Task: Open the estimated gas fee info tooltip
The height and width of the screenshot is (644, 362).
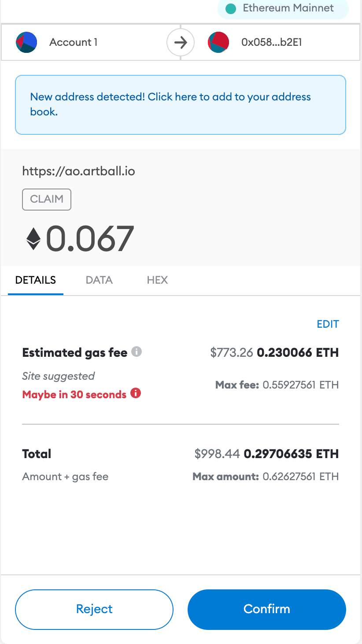Action: coord(137,352)
